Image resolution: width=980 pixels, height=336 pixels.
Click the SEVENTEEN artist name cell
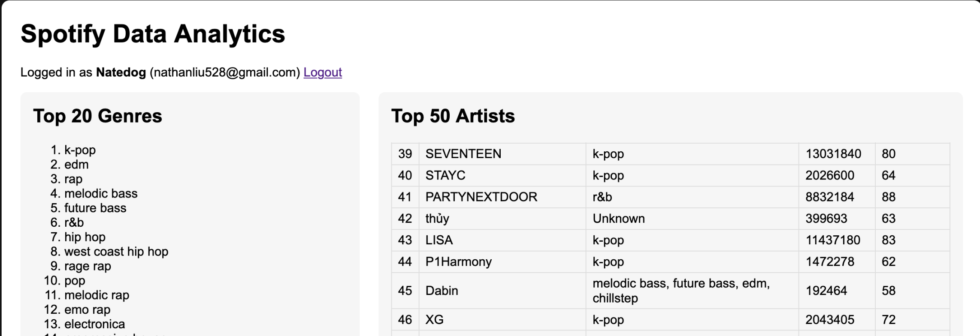pos(463,154)
